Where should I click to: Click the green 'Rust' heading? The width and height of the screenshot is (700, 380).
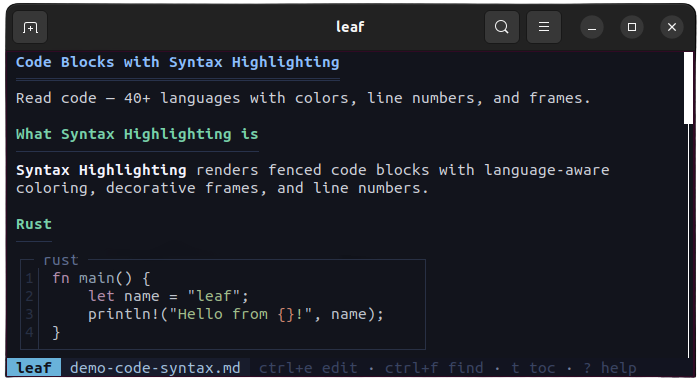(x=34, y=224)
